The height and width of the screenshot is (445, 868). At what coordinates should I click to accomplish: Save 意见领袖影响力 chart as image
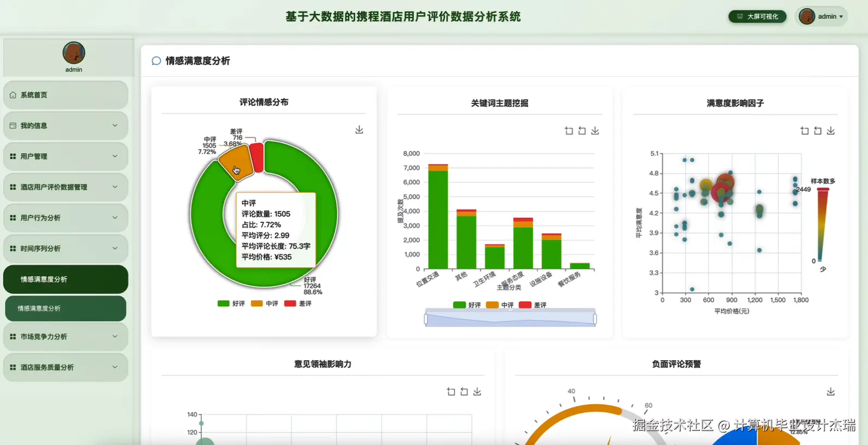477,392
